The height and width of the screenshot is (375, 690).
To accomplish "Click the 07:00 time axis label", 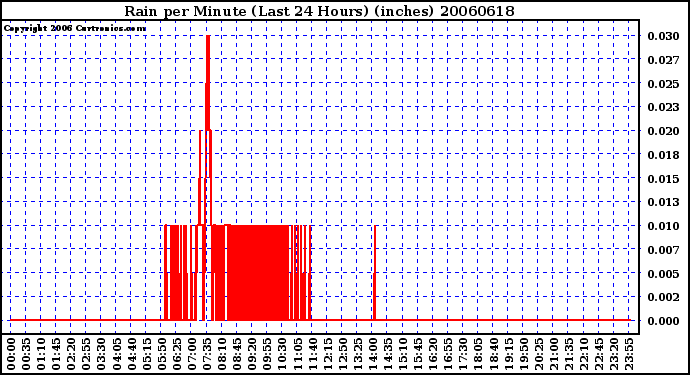I will click(x=192, y=354).
